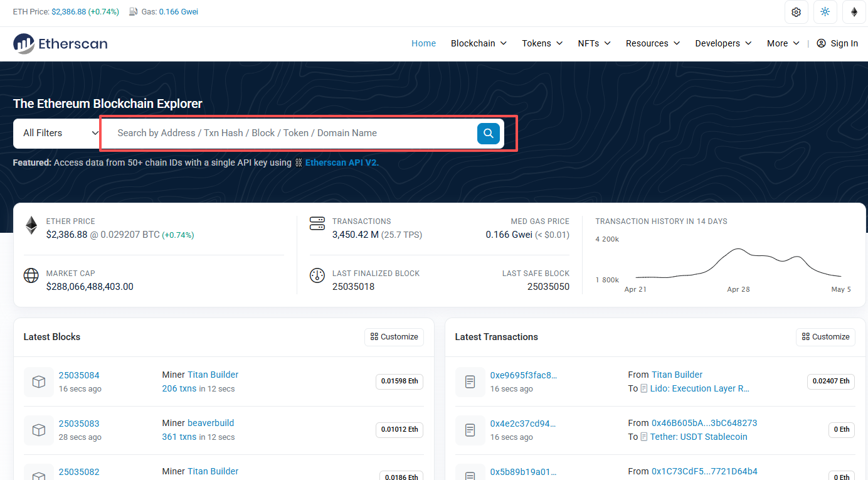Open transaction 0xe9695f3fac8…

(x=524, y=375)
